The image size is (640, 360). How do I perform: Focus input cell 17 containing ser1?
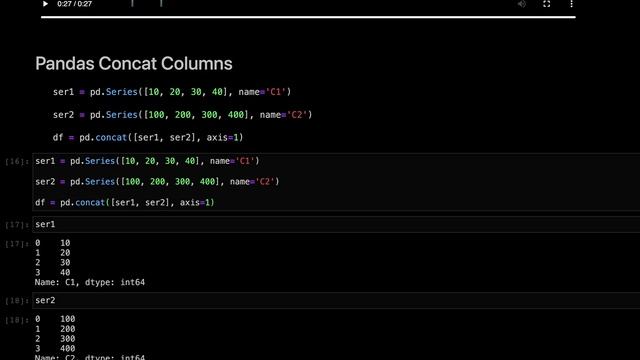click(x=336, y=224)
